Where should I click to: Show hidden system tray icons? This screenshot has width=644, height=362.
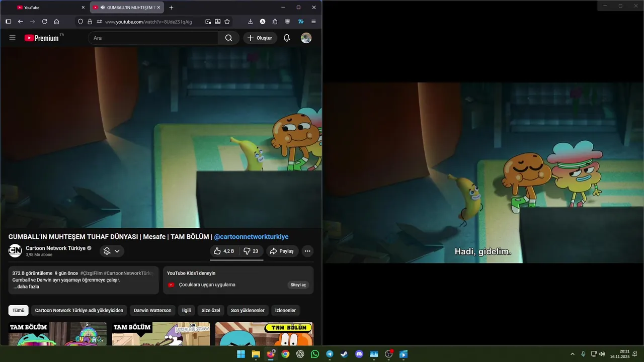(x=572, y=354)
